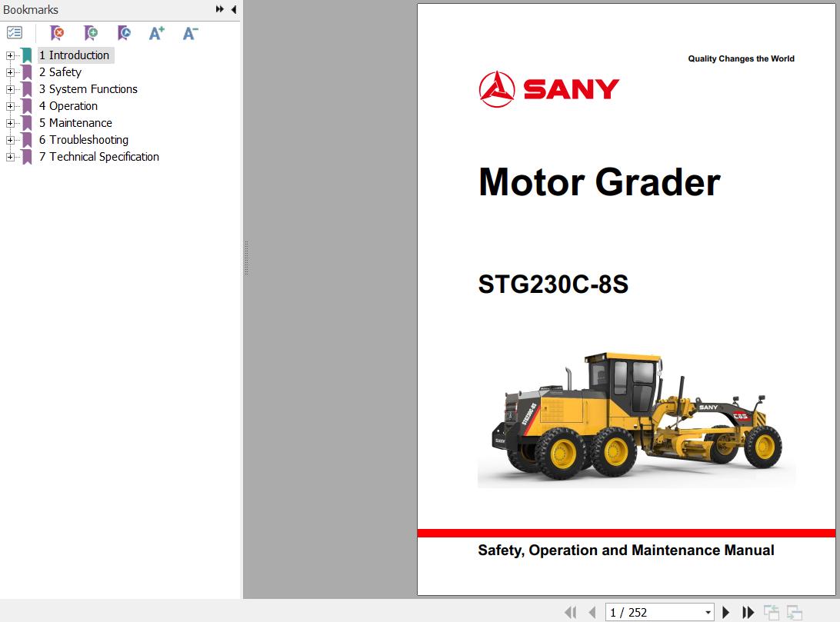Click the panel splitter handle

click(x=246, y=258)
